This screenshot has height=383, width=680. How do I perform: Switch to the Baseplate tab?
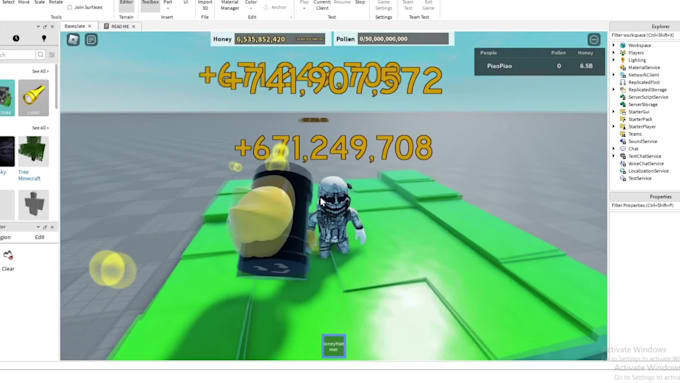pos(75,26)
